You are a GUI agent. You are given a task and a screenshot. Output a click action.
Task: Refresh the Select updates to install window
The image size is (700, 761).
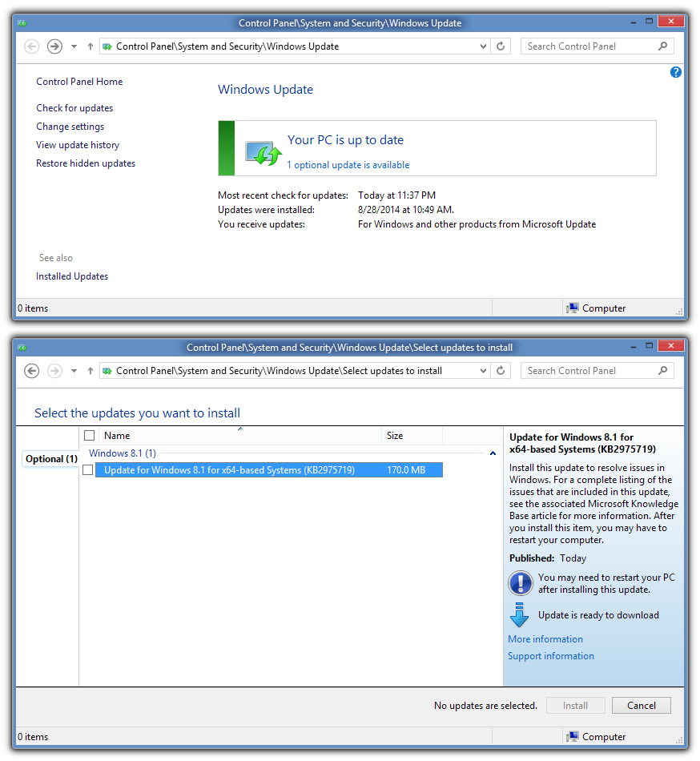501,371
